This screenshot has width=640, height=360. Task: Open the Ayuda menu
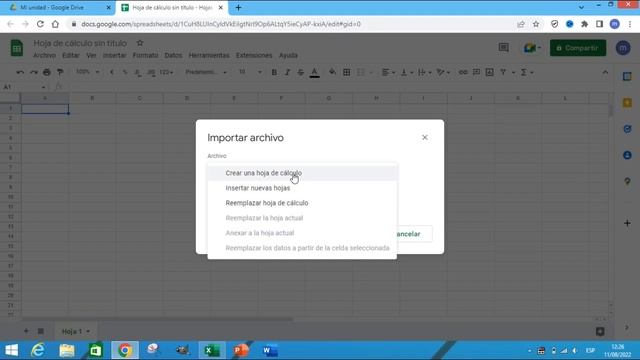[288, 55]
